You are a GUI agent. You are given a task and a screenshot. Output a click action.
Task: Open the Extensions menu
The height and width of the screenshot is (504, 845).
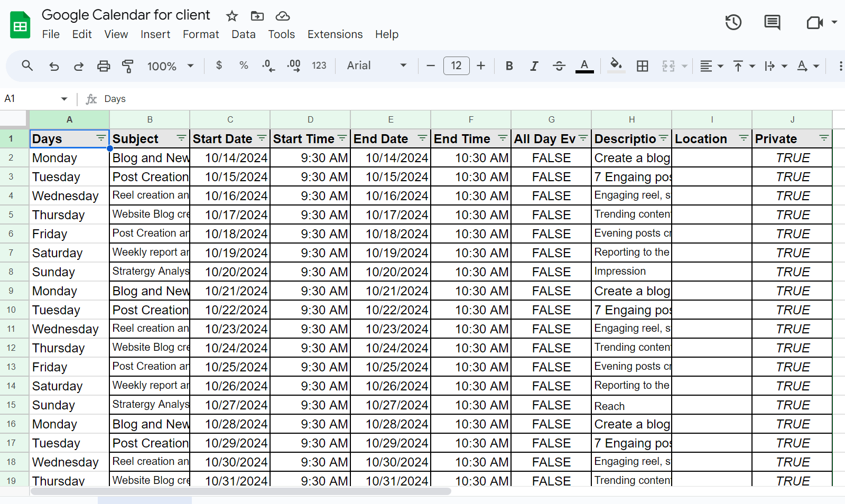pyautogui.click(x=335, y=34)
